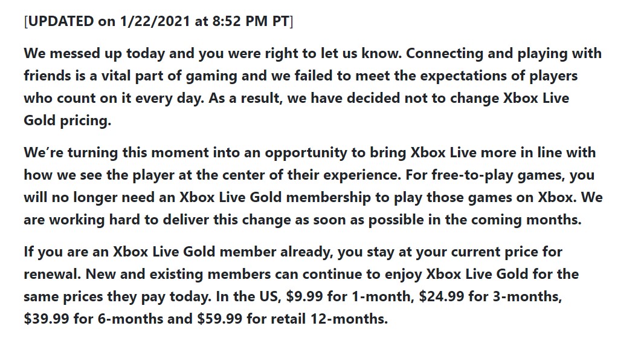Viewport: 644px width, 343px height.
Task: Click the '$59.99 for retail 12-months' price
Action: click(292, 319)
